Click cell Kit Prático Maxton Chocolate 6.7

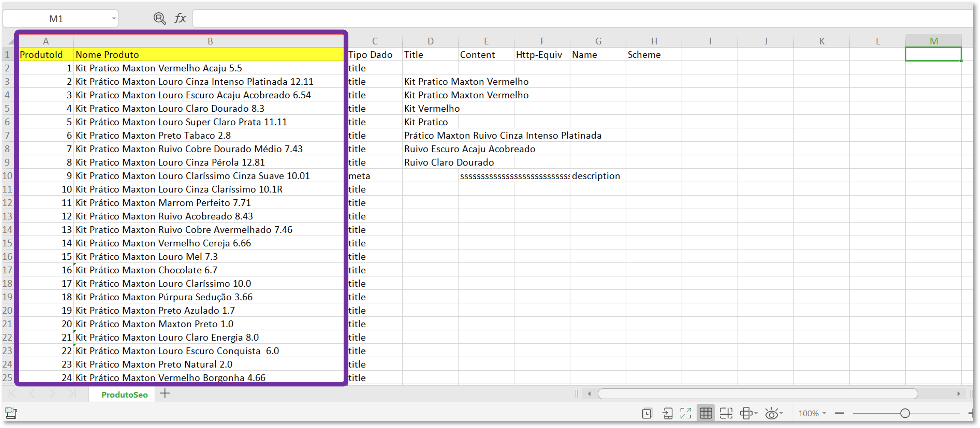pos(209,270)
